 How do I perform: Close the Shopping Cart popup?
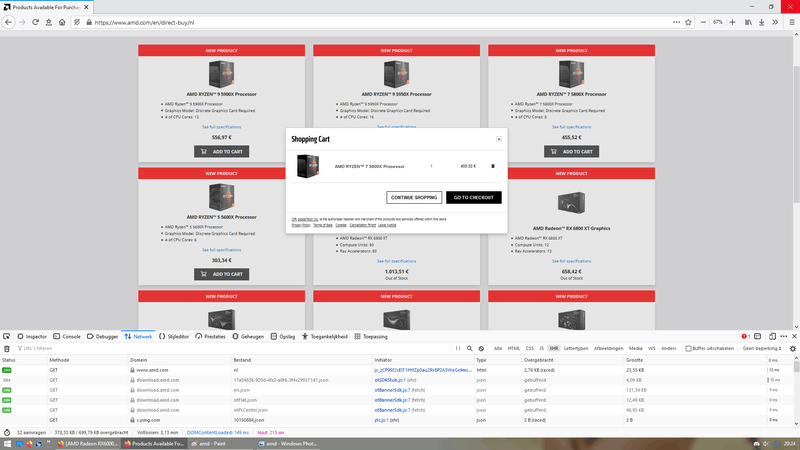(x=499, y=139)
